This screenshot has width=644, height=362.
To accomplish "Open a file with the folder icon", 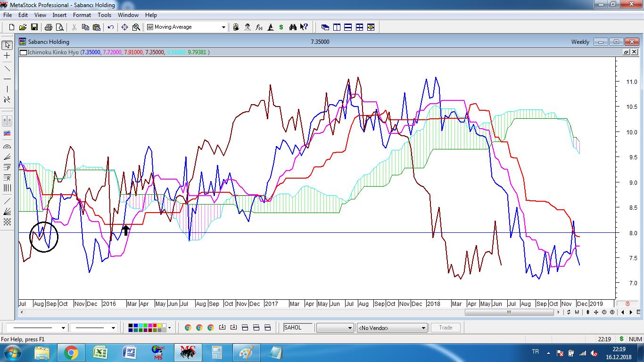I will pyautogui.click(x=23, y=27).
